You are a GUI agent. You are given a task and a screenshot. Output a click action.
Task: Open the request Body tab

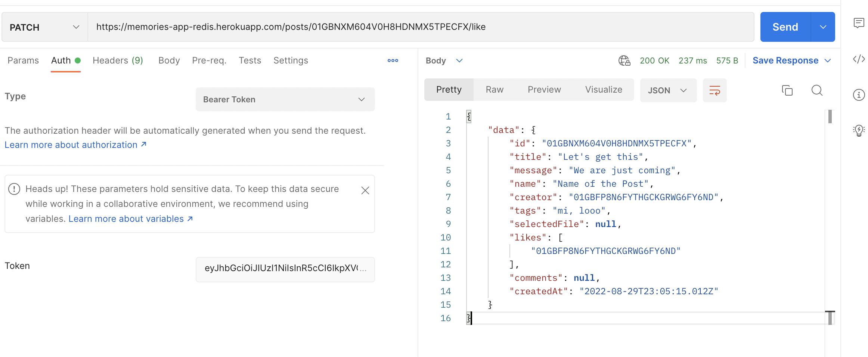[x=169, y=60]
